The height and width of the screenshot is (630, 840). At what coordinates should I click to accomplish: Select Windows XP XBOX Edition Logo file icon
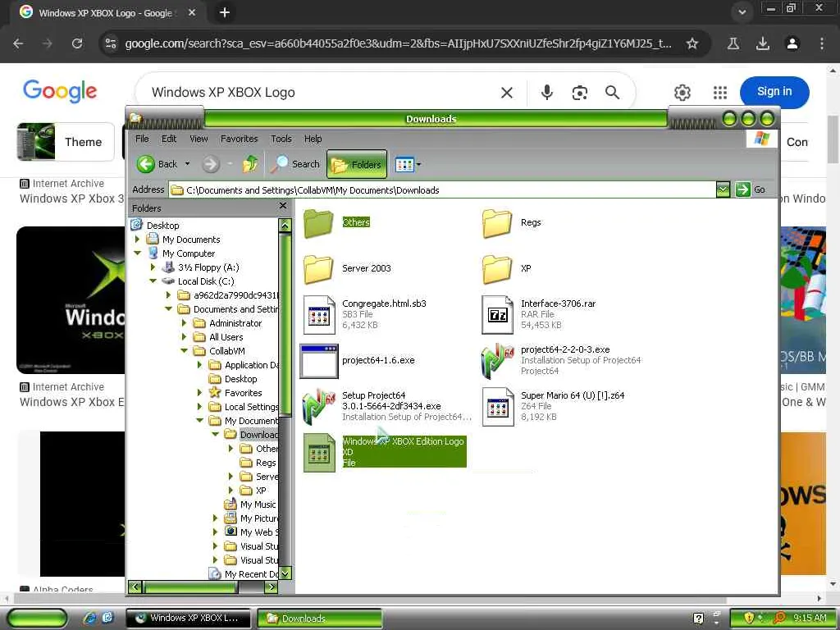(x=319, y=453)
